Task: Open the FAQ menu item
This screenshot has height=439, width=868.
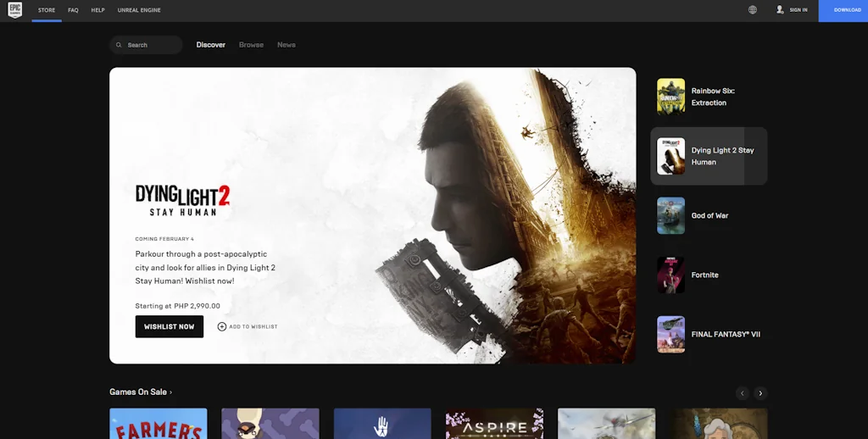Action: [x=73, y=10]
